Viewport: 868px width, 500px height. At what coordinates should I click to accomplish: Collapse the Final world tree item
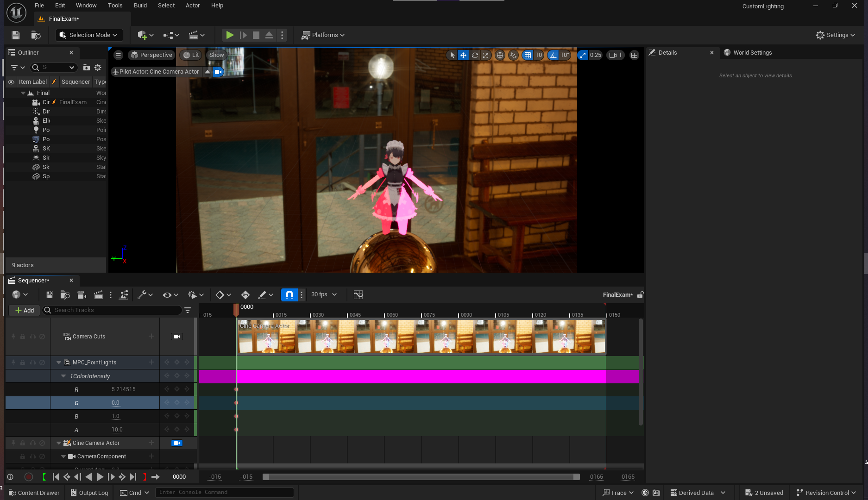click(x=23, y=93)
